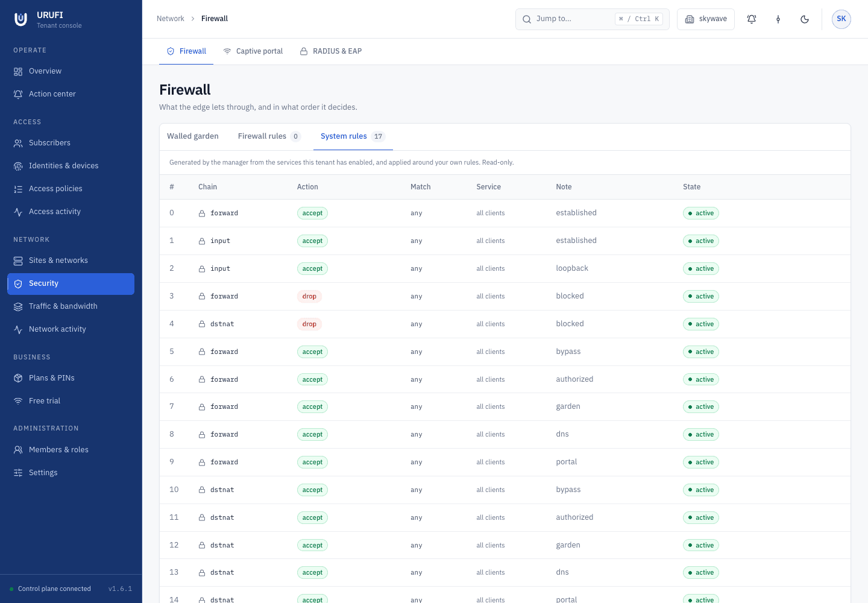Viewport: 868px width, 603px height.
Task: Click the active state badge in row 5
Action: click(x=701, y=352)
